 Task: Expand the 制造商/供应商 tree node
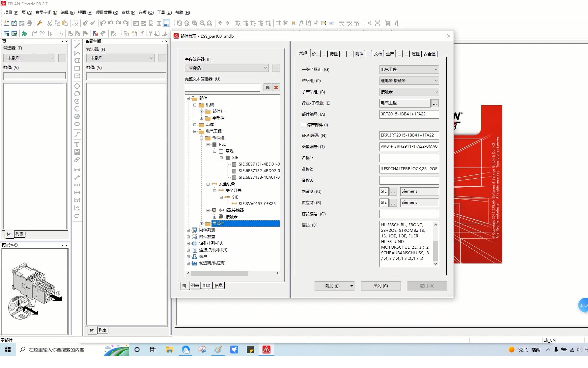coord(188,263)
